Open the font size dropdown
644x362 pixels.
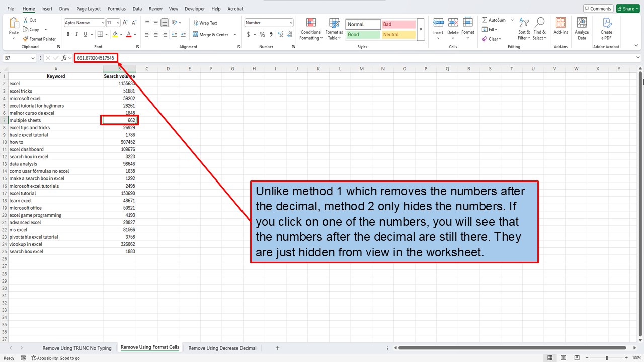117,22
